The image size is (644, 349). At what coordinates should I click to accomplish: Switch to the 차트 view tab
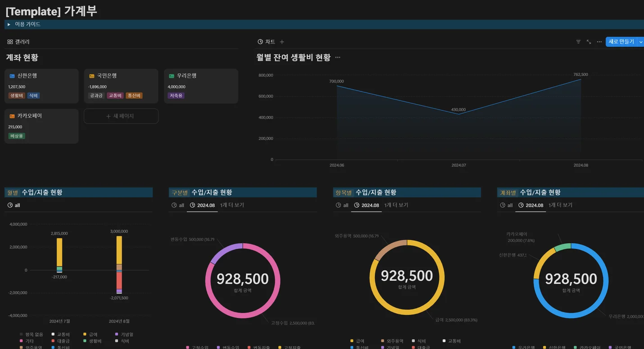pyautogui.click(x=266, y=41)
